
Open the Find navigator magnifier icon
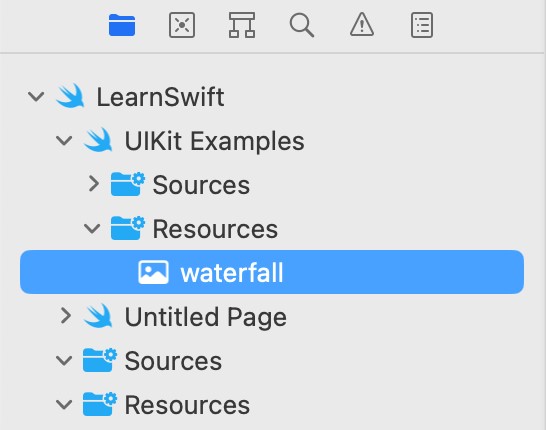302,25
